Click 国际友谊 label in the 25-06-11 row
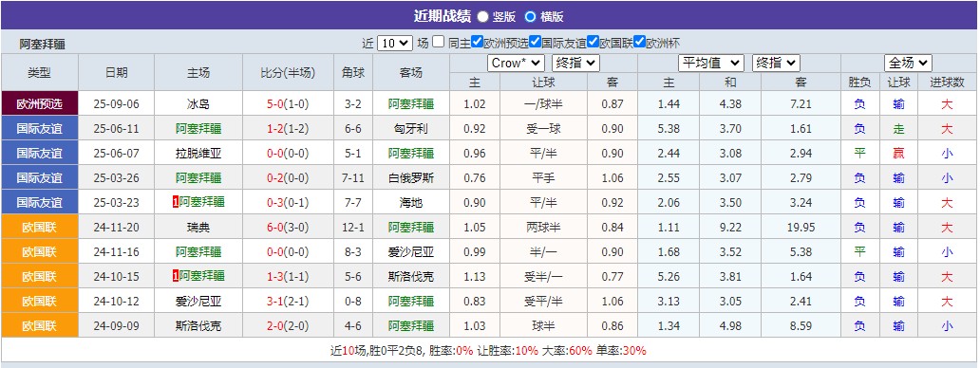Image resolution: width=980 pixels, height=368 pixels. point(39,128)
